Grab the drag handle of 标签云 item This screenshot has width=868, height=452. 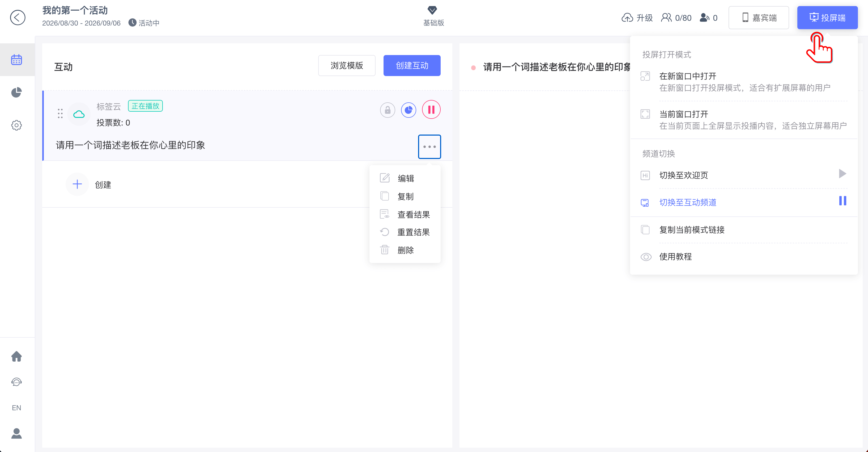60,113
